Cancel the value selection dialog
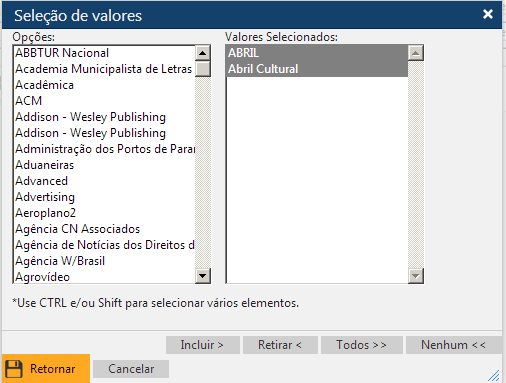This screenshot has height=383, width=506. (x=131, y=369)
